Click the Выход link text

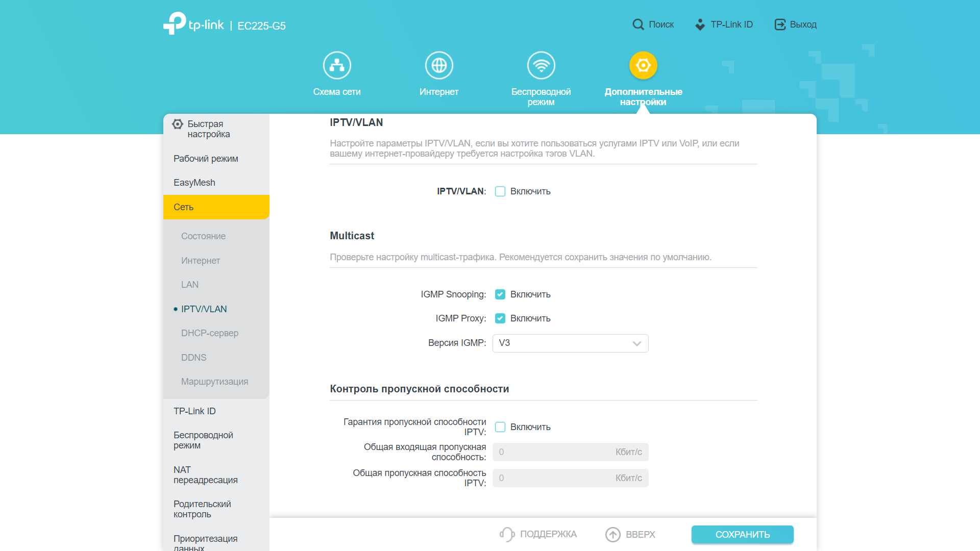point(803,24)
